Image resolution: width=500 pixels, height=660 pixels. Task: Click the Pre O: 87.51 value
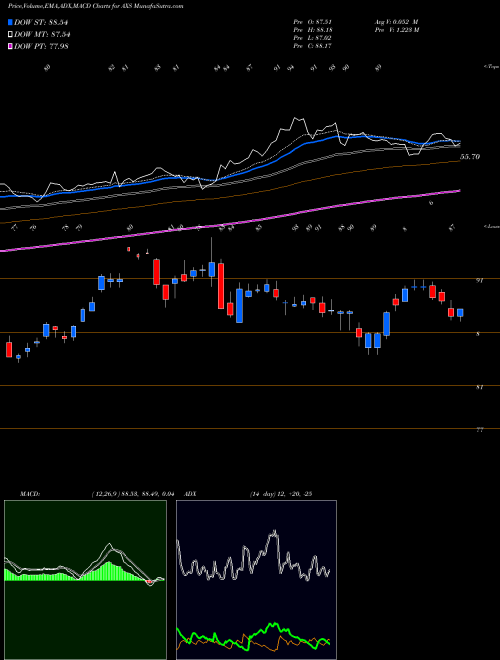click(313, 21)
